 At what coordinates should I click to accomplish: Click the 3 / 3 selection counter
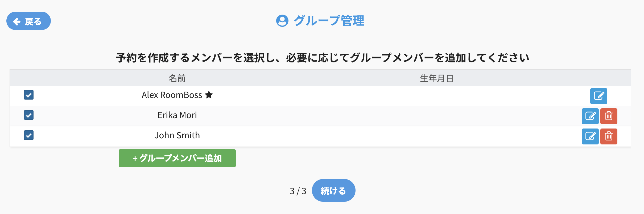pos(298,191)
